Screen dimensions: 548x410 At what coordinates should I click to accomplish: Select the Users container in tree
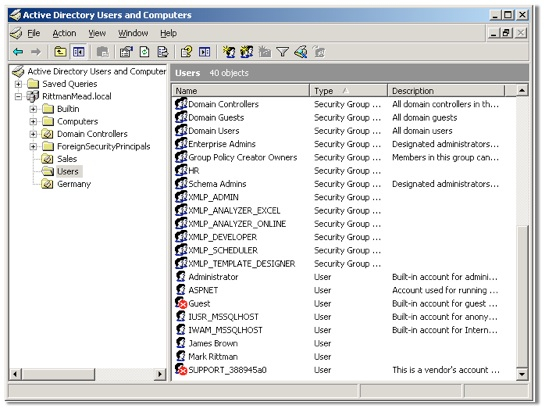pos(68,171)
